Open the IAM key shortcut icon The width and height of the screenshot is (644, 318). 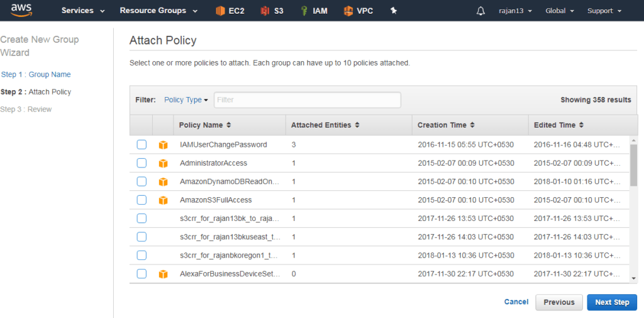pos(304,11)
